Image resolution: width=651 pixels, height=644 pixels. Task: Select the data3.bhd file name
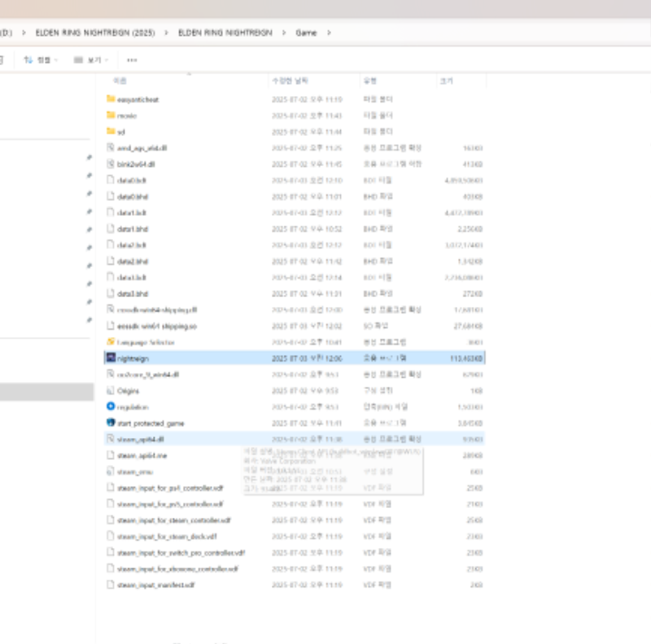point(133,294)
